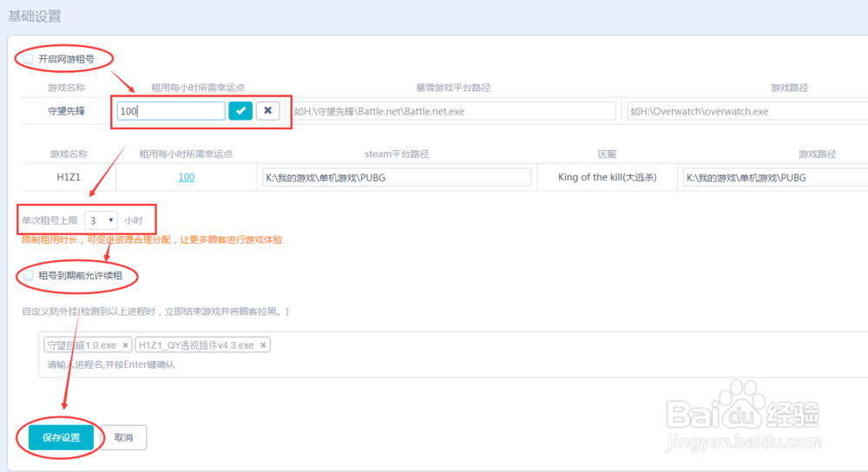This screenshot has height=472, width=868.
Task: Open the H1Z1 price link 100
Action: pos(186,177)
